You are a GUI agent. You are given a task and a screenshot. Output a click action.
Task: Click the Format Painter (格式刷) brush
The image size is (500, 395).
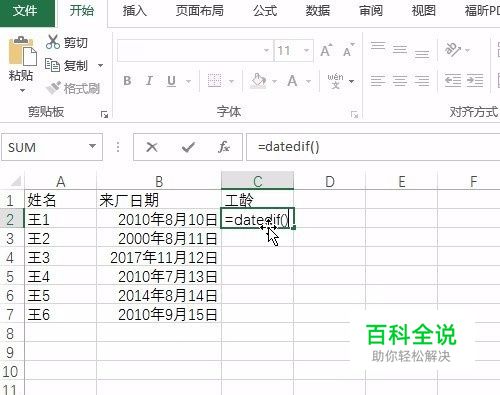point(53,88)
